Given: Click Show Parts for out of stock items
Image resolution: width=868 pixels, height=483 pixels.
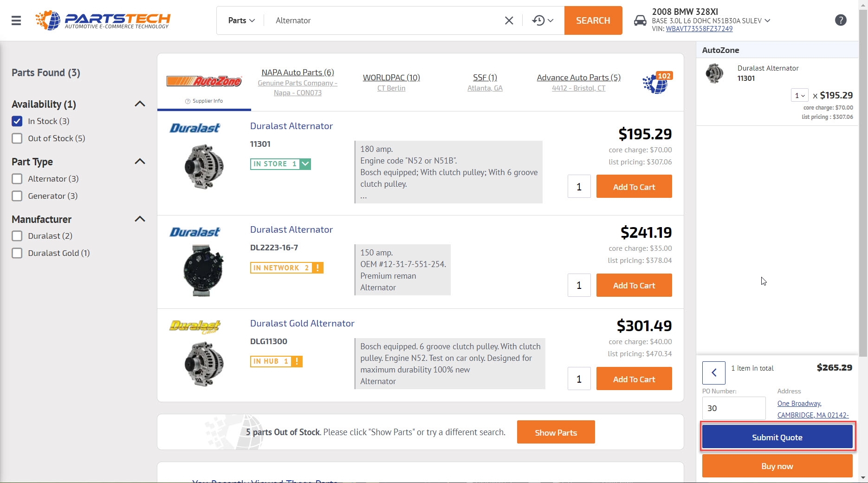Looking at the screenshot, I should (556, 432).
